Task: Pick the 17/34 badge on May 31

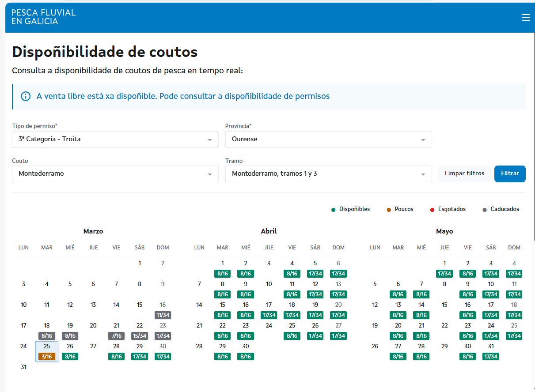Action: pyautogui.click(x=491, y=357)
